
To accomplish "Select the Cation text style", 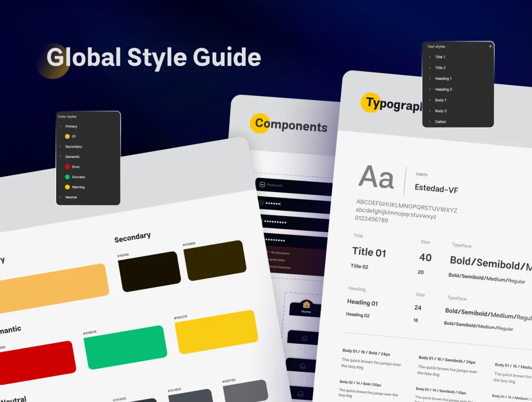I will pyautogui.click(x=440, y=122).
